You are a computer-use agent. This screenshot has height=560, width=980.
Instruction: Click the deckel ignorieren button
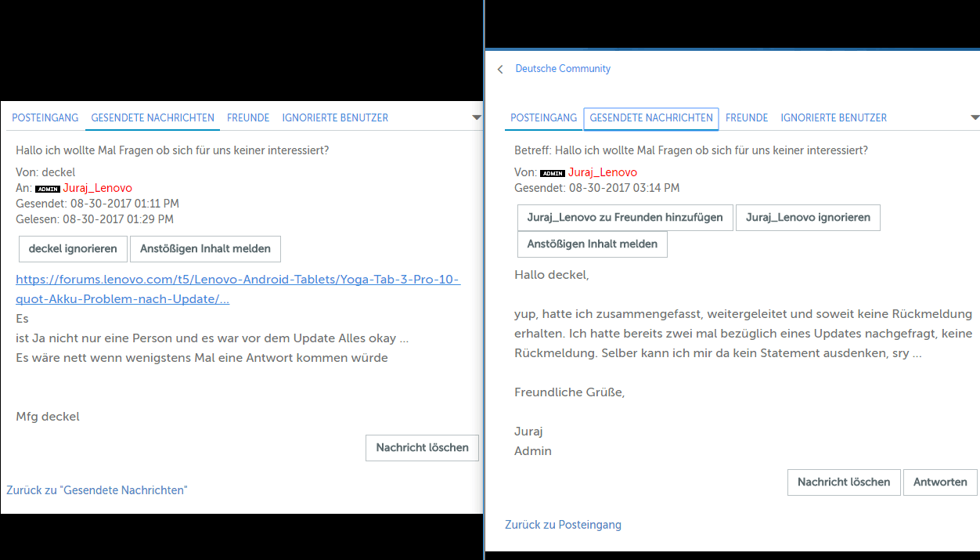point(73,248)
